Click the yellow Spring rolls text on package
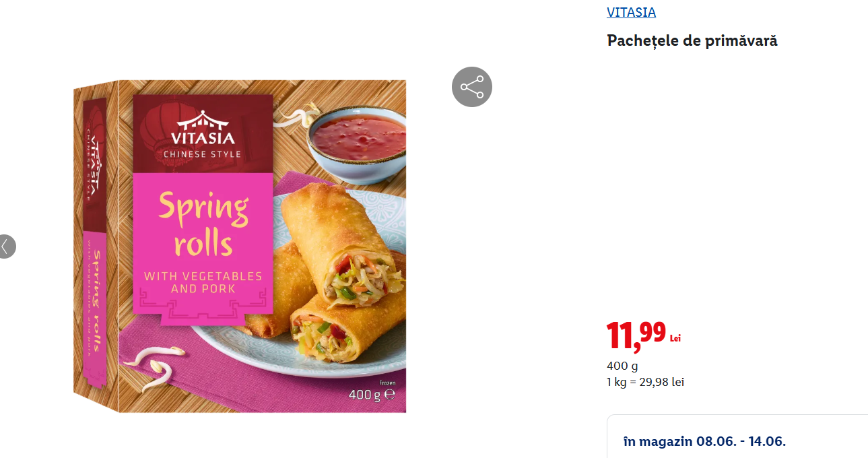Image resolution: width=868 pixels, height=458 pixels. click(203, 226)
